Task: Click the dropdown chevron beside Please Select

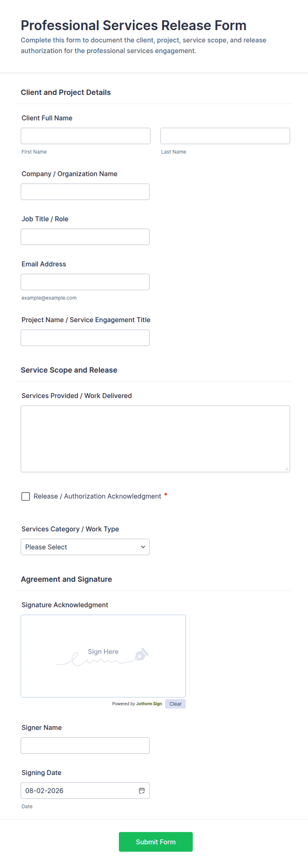Action: 143,547
